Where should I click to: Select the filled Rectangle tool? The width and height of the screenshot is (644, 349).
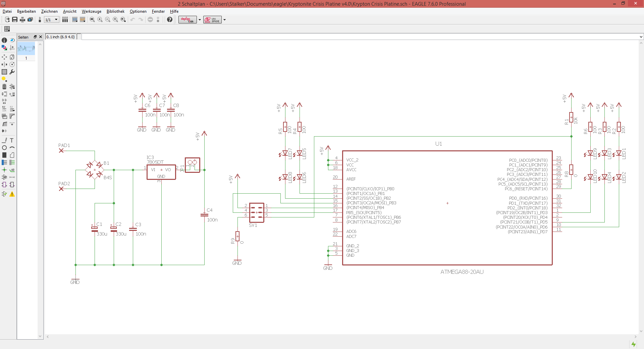(x=4, y=155)
